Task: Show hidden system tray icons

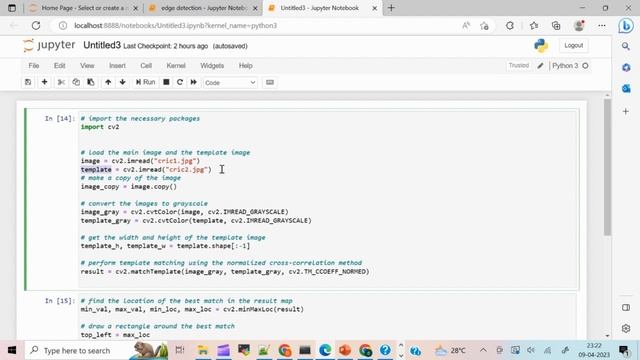Action: tap(483, 350)
